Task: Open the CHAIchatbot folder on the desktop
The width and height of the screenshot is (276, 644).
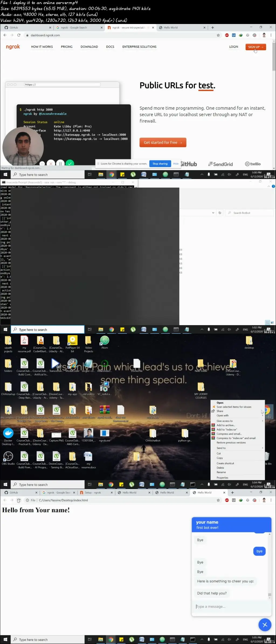Action: click(153, 435)
